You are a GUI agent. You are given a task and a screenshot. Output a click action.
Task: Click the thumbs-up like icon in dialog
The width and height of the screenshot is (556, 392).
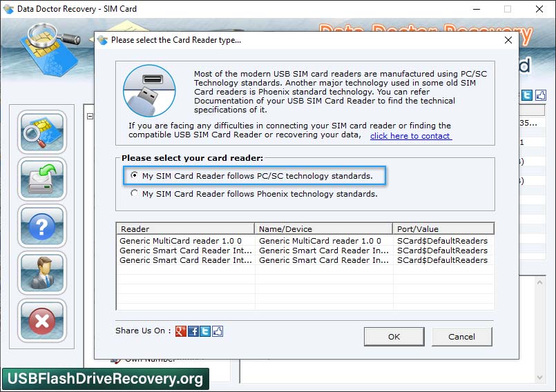(x=218, y=331)
